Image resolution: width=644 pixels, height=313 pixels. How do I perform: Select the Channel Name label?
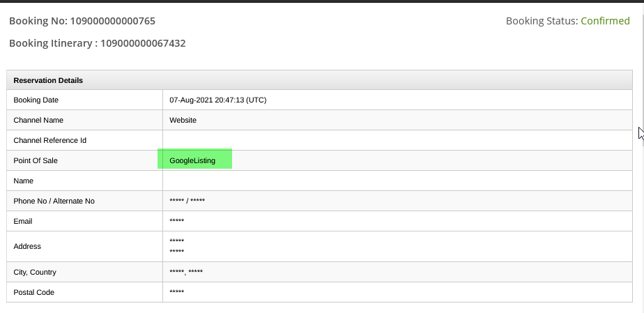pyautogui.click(x=38, y=120)
